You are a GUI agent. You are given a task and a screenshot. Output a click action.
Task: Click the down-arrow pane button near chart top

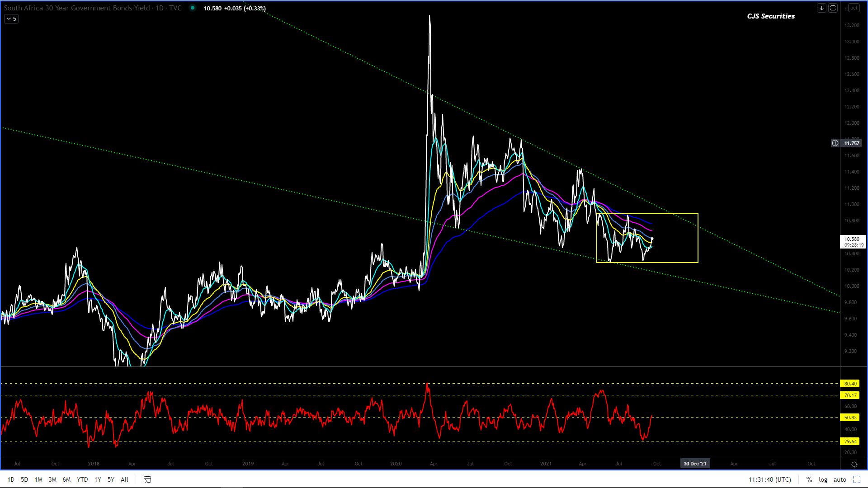[821, 8]
